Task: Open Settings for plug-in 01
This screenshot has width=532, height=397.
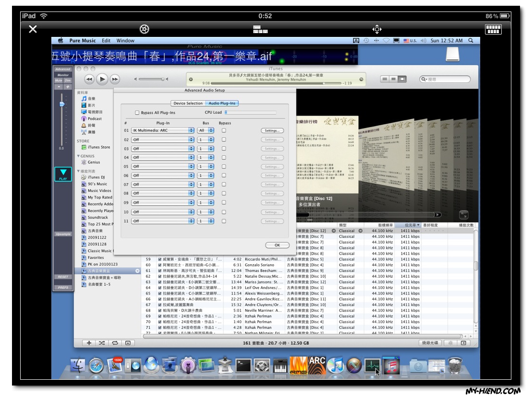Action: click(272, 130)
